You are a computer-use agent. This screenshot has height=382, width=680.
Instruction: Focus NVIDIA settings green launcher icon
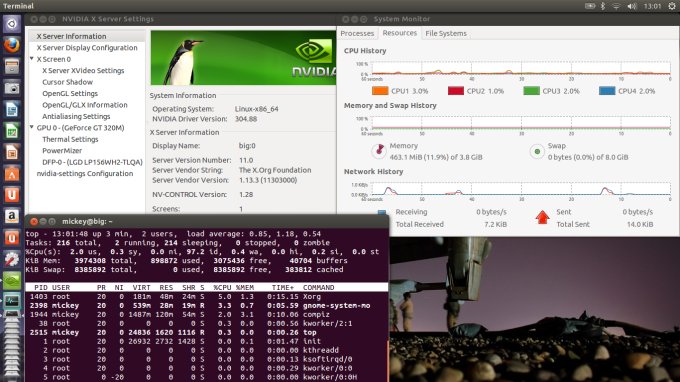(12, 281)
